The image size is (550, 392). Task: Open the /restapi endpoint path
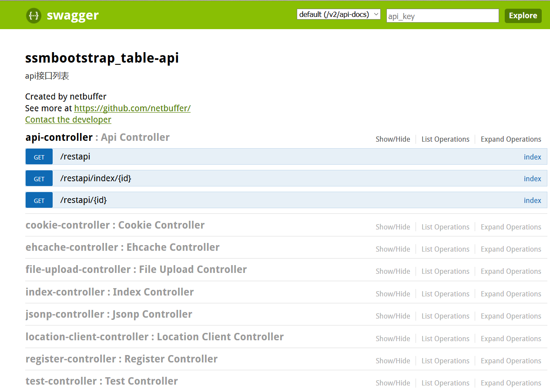click(x=75, y=156)
